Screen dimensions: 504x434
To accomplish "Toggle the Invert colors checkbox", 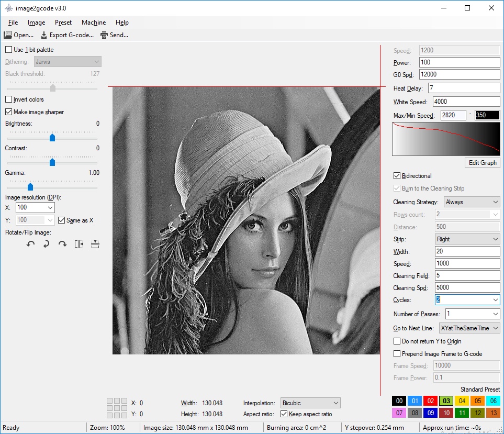I will (9, 99).
